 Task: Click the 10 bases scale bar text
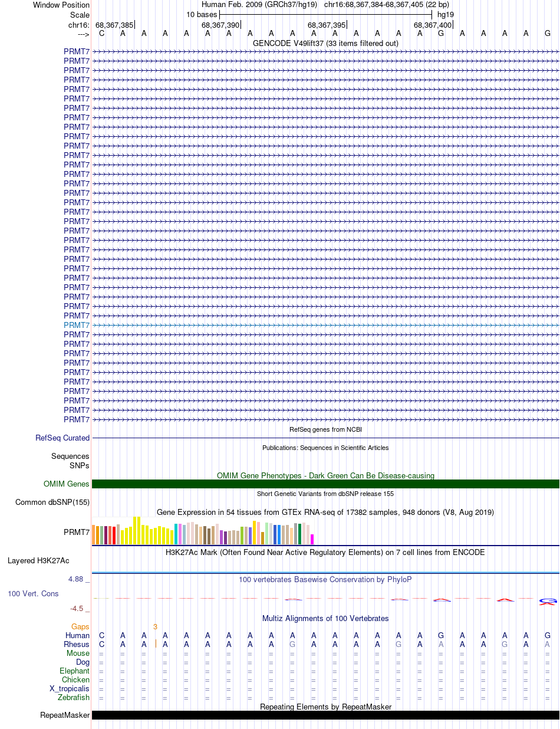(202, 14)
